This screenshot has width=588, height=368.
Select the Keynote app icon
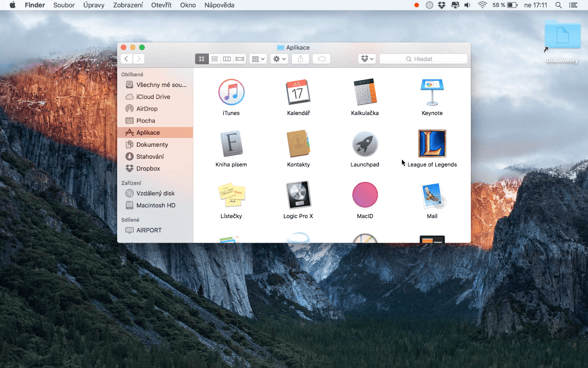coord(432,92)
